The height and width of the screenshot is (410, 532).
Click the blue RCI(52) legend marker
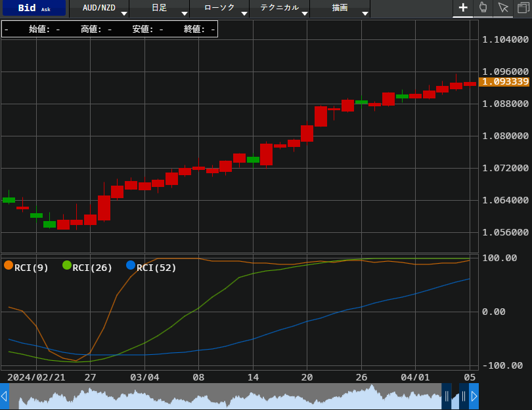[131, 265]
